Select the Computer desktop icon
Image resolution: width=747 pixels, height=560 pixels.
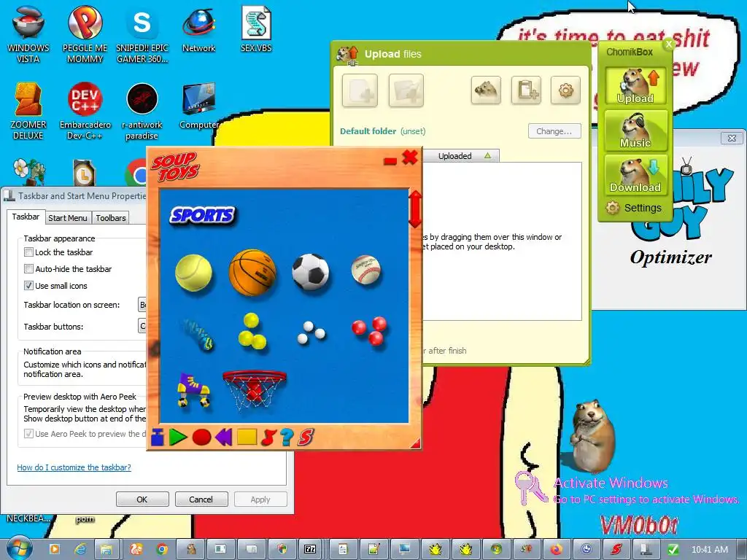[198, 106]
